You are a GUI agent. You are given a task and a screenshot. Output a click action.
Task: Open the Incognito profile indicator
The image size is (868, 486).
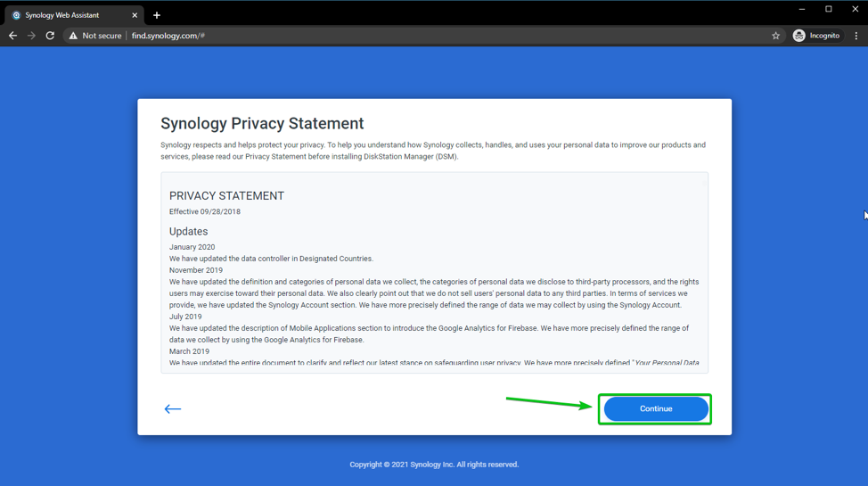pos(816,36)
